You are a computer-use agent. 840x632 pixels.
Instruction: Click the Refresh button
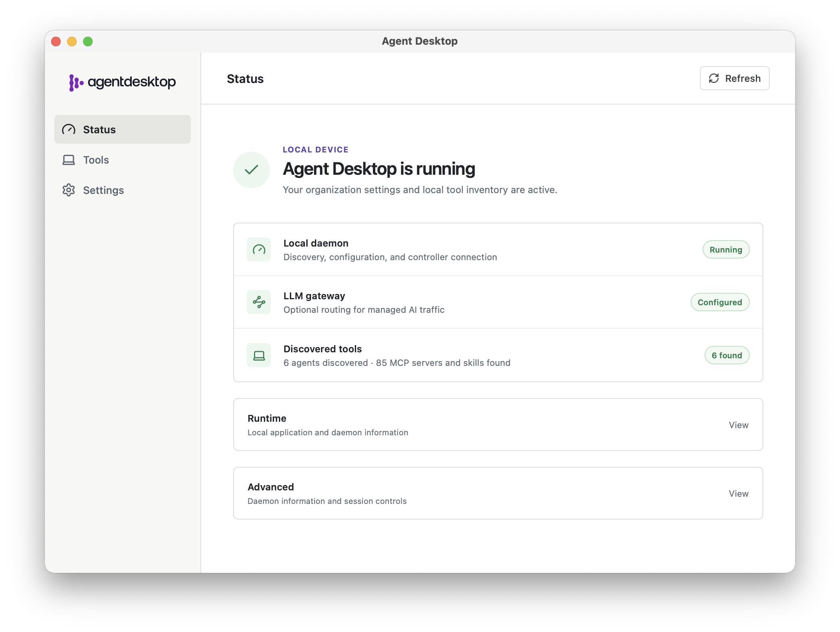pos(735,79)
